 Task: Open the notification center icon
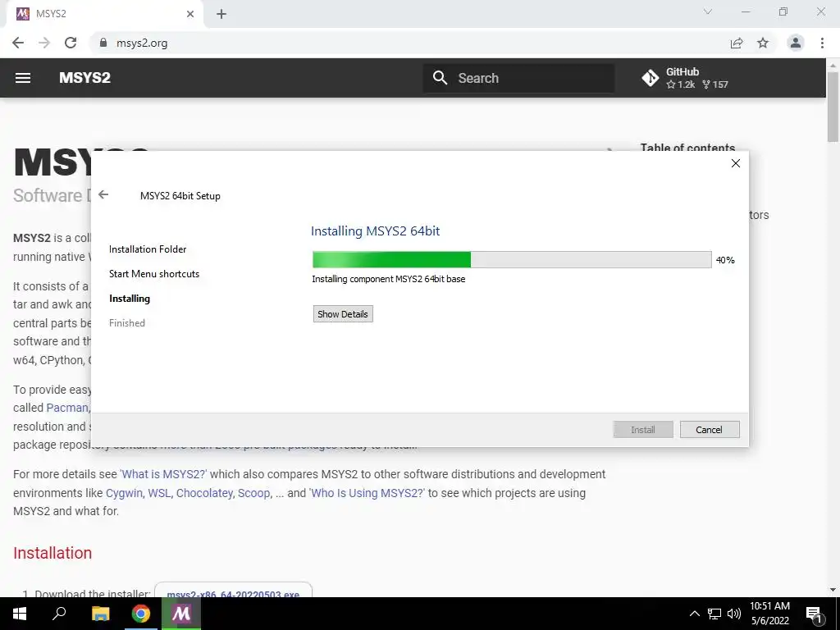pyautogui.click(x=815, y=614)
